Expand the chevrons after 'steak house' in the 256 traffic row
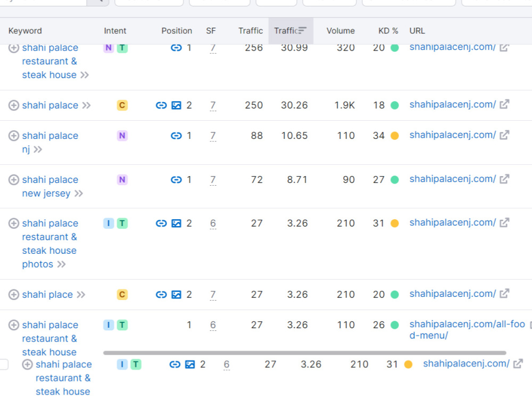The height and width of the screenshot is (399, 532). pos(85,75)
